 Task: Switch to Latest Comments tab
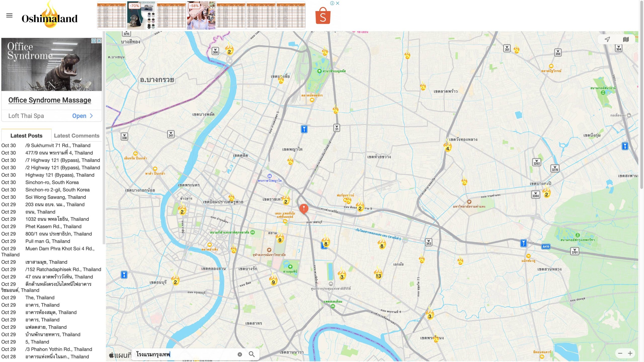click(x=76, y=136)
